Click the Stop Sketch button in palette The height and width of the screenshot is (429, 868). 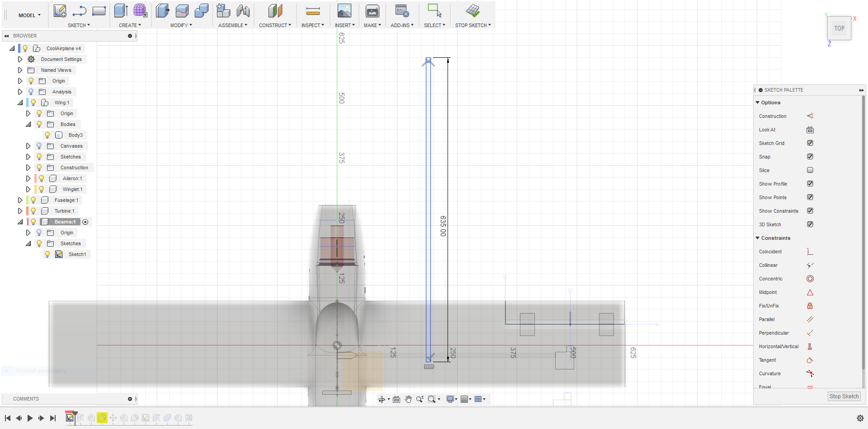[x=844, y=396]
